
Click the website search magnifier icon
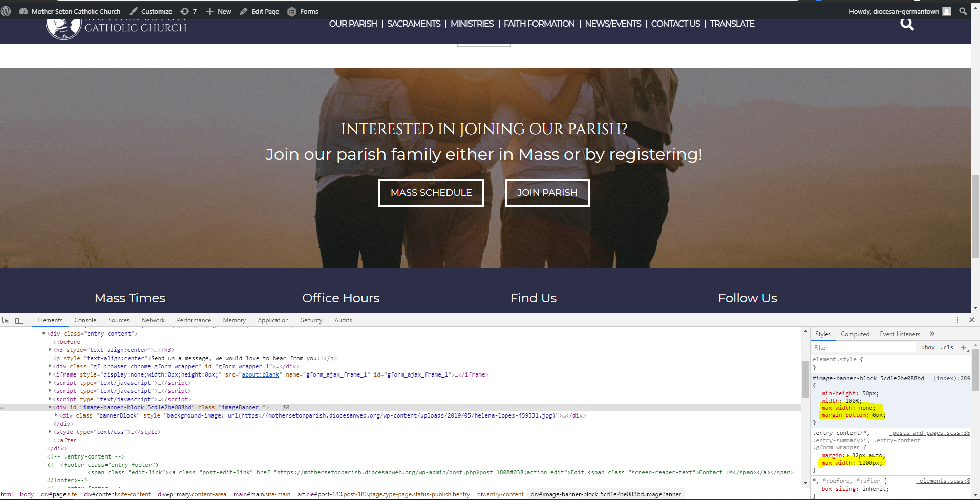point(907,24)
